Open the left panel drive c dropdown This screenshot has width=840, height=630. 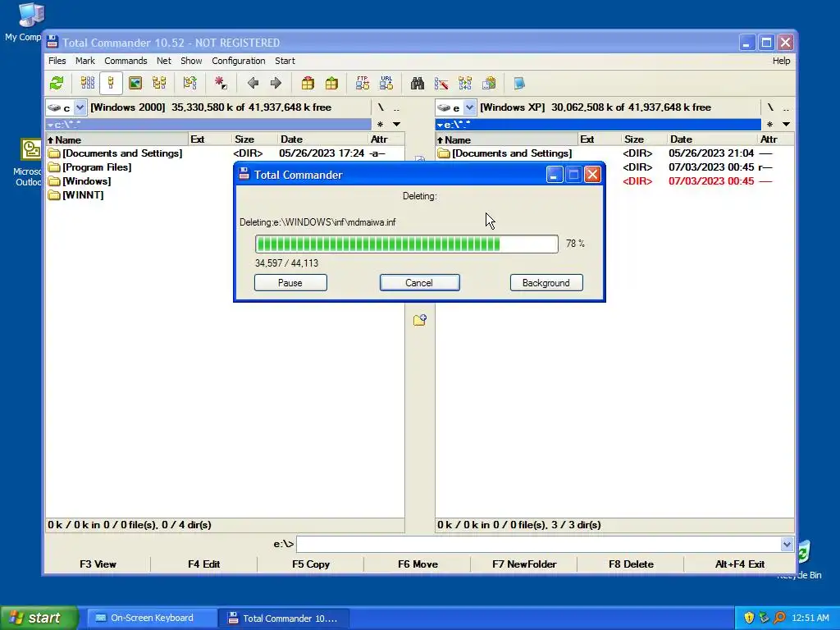pos(80,107)
